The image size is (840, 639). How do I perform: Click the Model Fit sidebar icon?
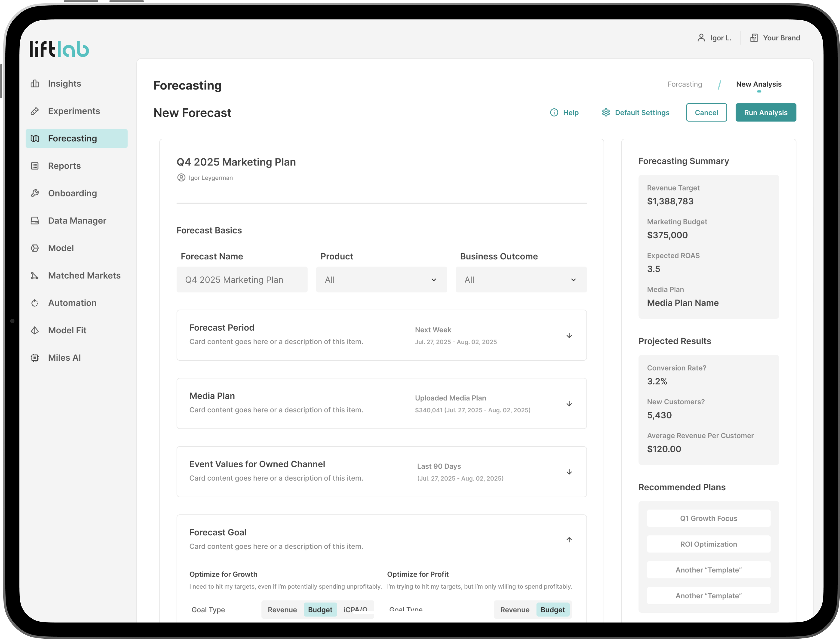click(35, 330)
